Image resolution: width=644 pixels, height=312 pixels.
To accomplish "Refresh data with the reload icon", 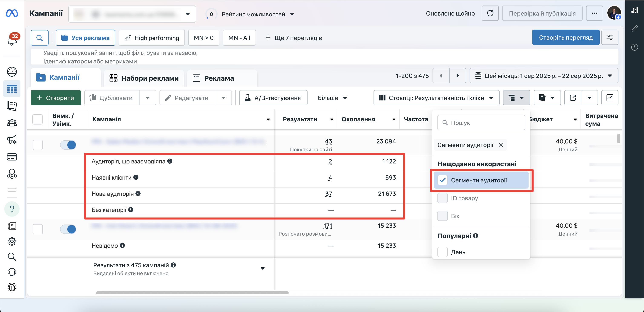I will (490, 13).
